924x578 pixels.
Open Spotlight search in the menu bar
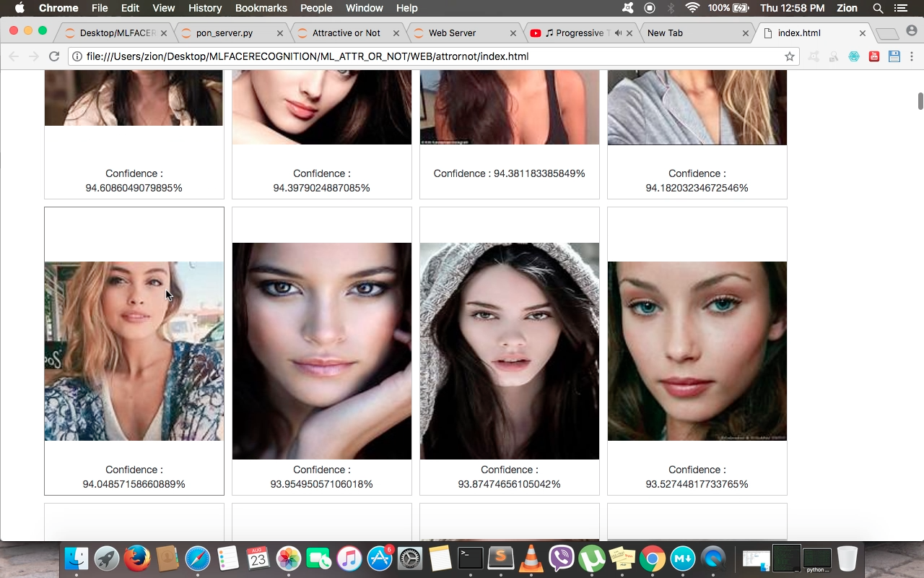pyautogui.click(x=878, y=8)
